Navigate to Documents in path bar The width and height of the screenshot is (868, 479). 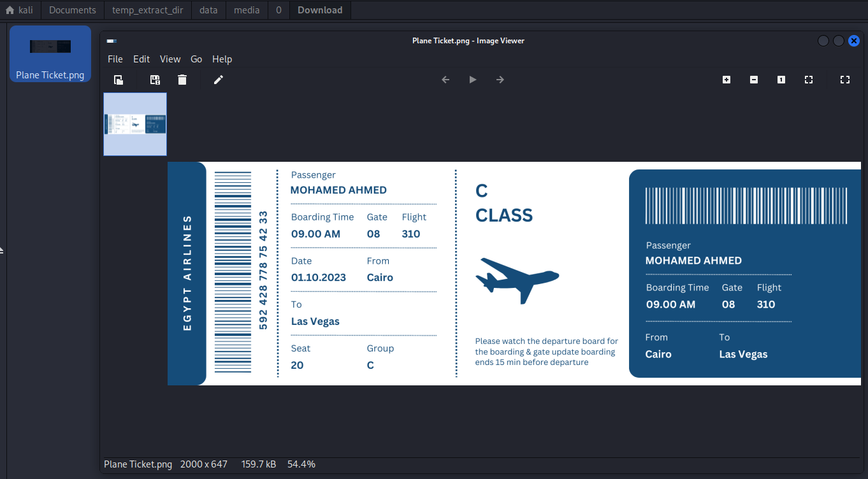pos(73,10)
